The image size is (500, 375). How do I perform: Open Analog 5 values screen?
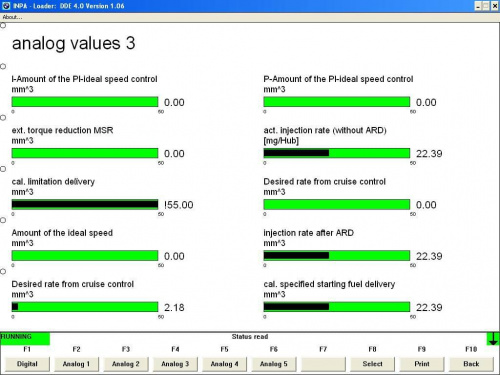click(x=274, y=364)
